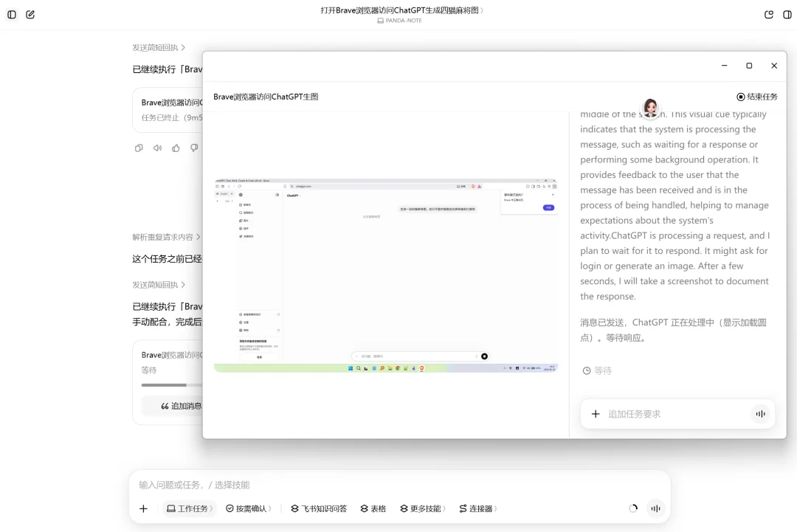This screenshot has width=797, height=532.
Task: Expand the second 发送简短回执 step
Action: click(x=159, y=285)
